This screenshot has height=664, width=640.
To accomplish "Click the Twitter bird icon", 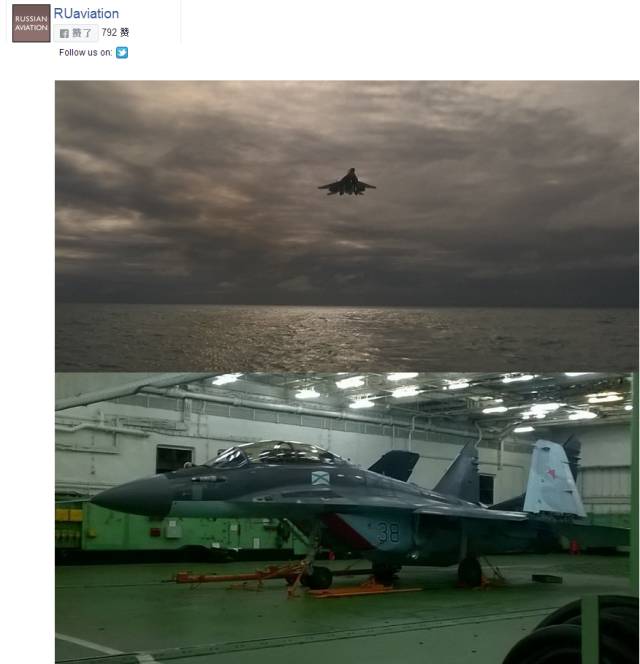I will 122,53.
